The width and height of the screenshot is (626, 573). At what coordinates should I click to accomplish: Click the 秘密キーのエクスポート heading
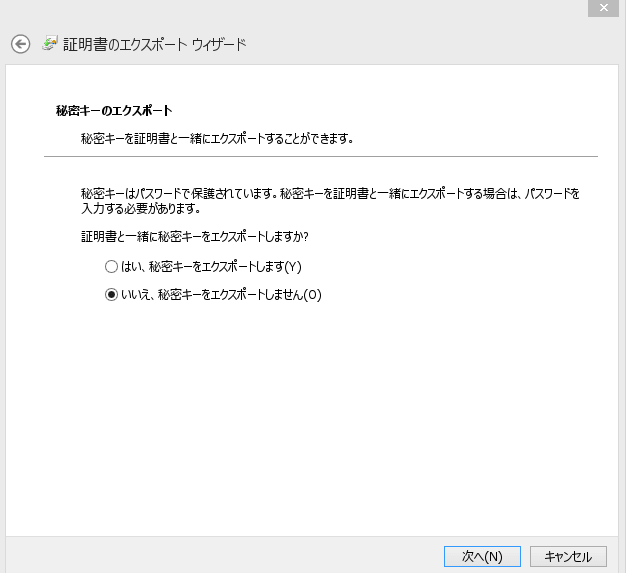(x=114, y=111)
